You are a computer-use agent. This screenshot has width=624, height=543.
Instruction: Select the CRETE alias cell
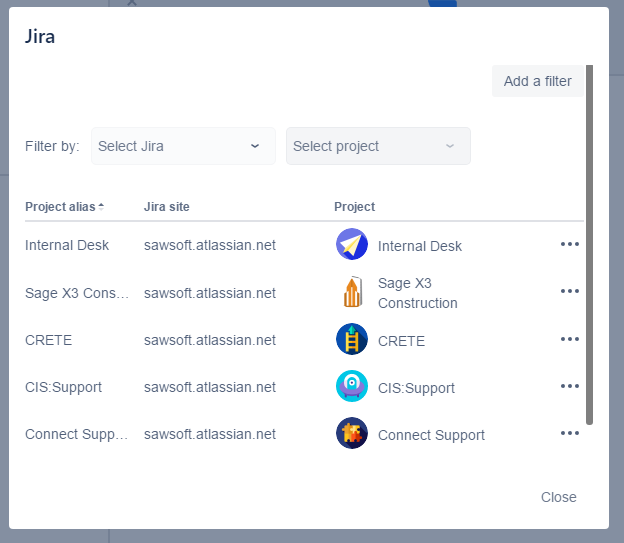click(x=49, y=340)
